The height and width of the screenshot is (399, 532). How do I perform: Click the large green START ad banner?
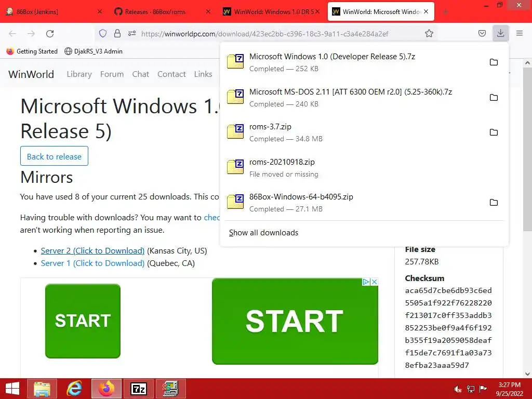295,321
